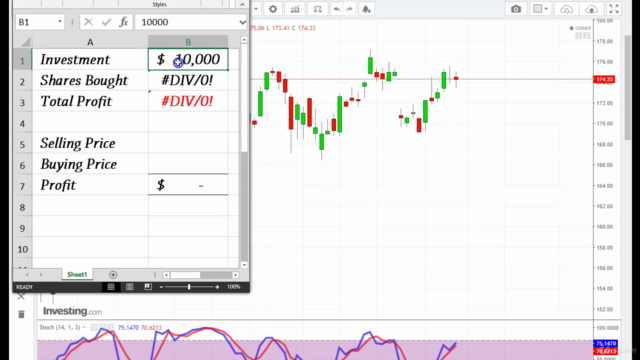Switch to Page Break Preview icon
The height and width of the screenshot is (360, 640).
click(x=148, y=287)
